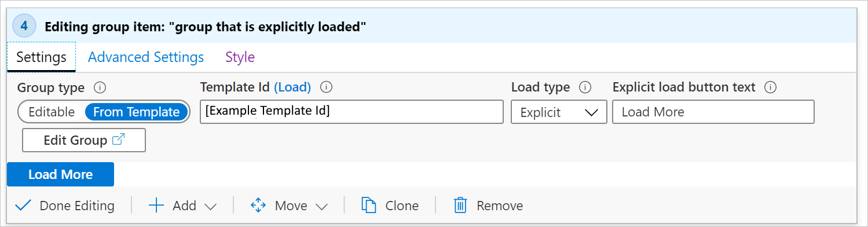
Task: Click the blue Load More button
Action: pyautogui.click(x=61, y=174)
